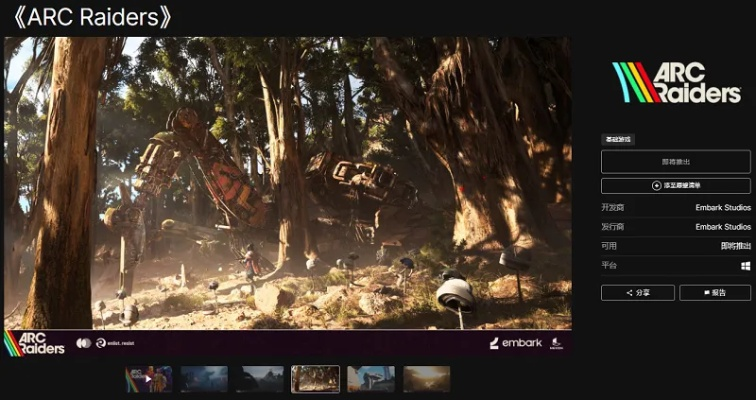Click the ARC Raiders logo in sidebar

(675, 83)
